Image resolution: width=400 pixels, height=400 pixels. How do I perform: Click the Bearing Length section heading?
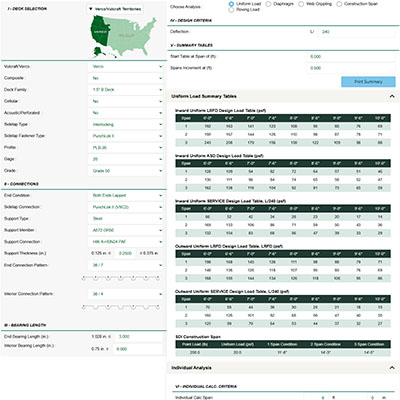pyautogui.click(x=25, y=325)
